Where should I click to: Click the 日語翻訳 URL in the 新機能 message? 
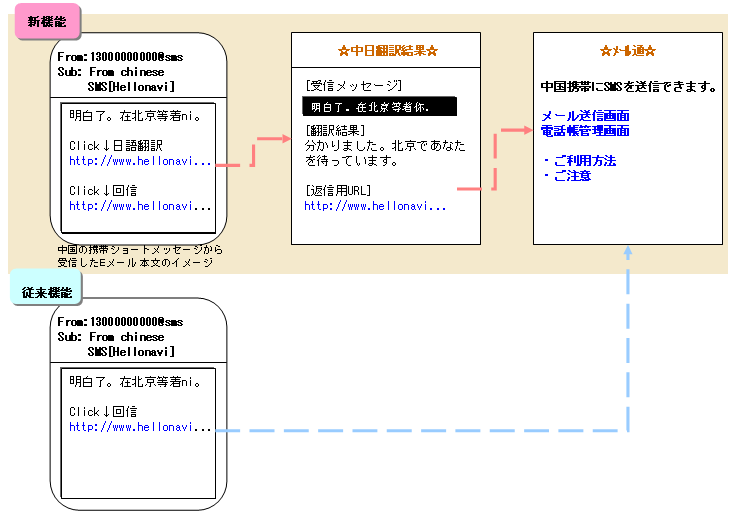click(140, 161)
